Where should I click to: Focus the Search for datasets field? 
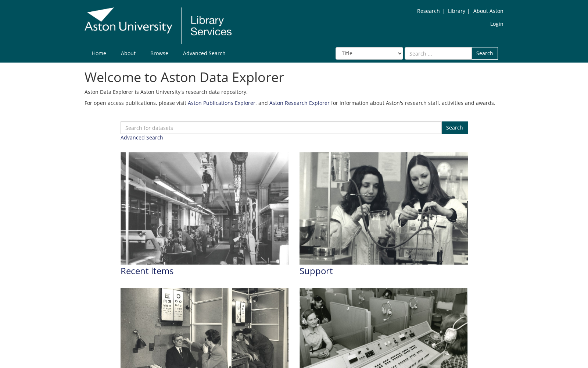(281, 128)
